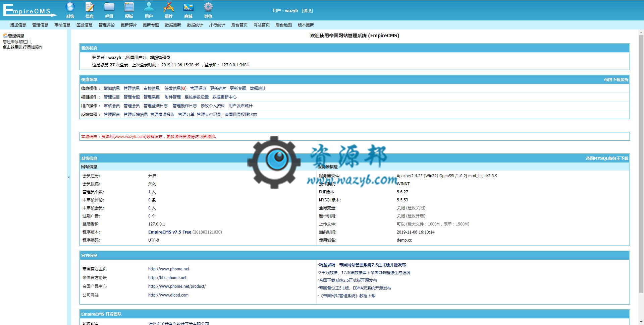Screen dimensions: 644x325
Task: Open the 信息 notepad icon menu
Action: click(x=90, y=10)
